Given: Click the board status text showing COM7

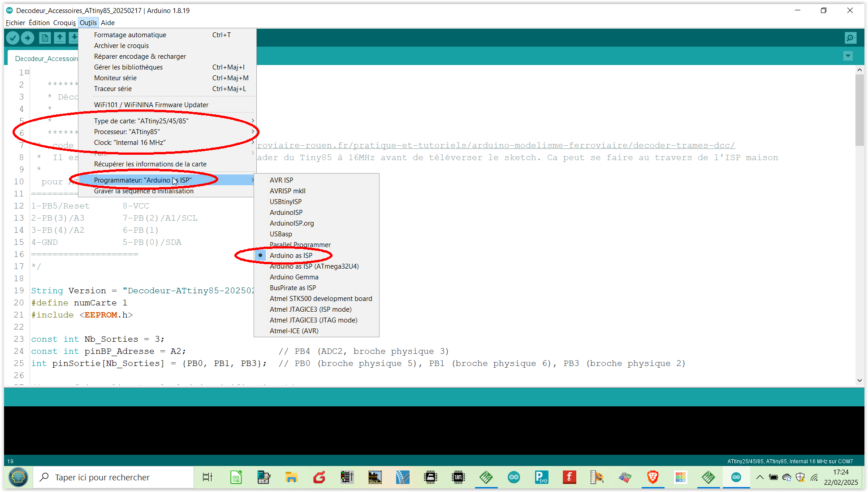Looking at the screenshot, I should pos(790,461).
